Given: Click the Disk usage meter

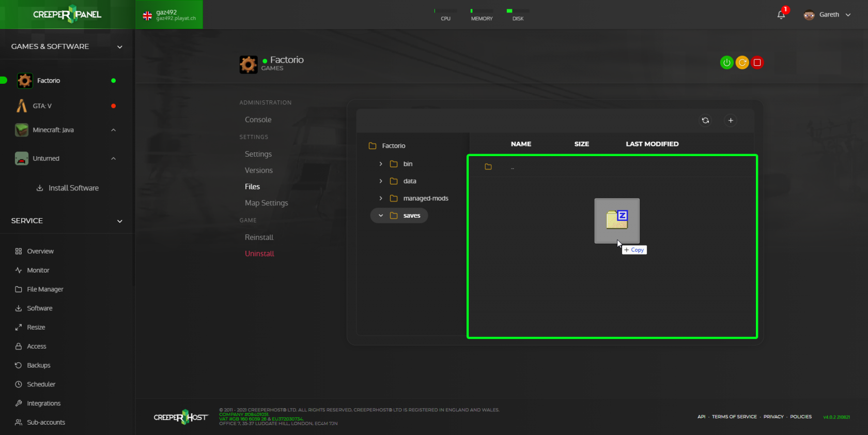Looking at the screenshot, I should [518, 14].
